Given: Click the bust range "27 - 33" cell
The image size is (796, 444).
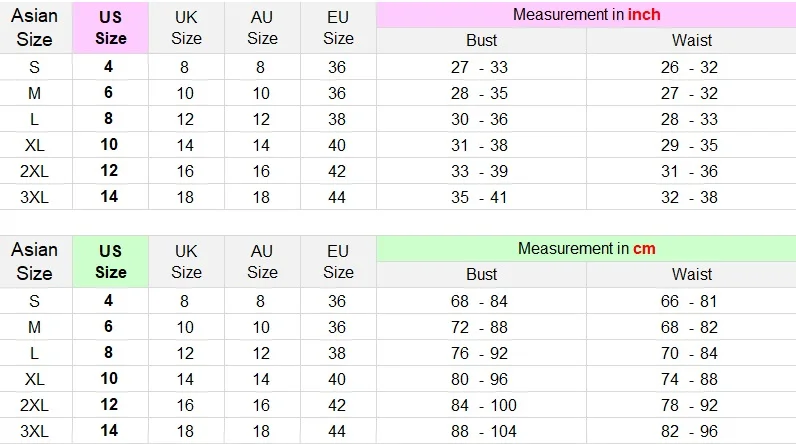Looking at the screenshot, I should coord(481,67).
